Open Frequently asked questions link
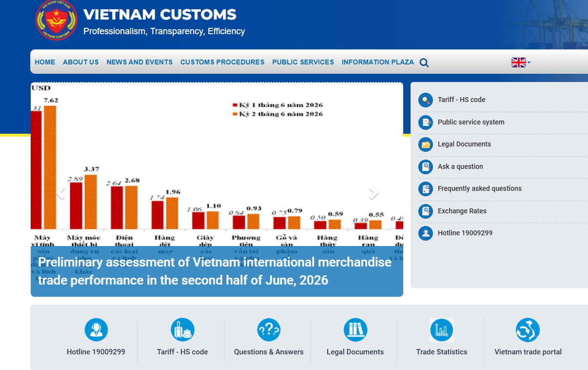The image size is (588, 370). tap(480, 188)
